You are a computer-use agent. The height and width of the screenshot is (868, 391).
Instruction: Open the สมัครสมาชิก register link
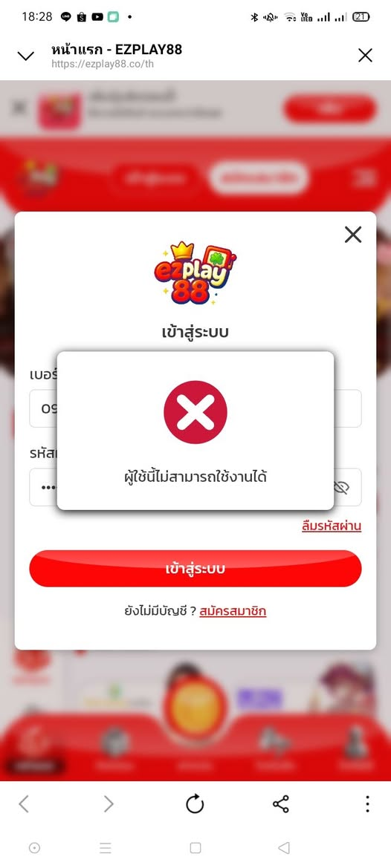point(233,611)
